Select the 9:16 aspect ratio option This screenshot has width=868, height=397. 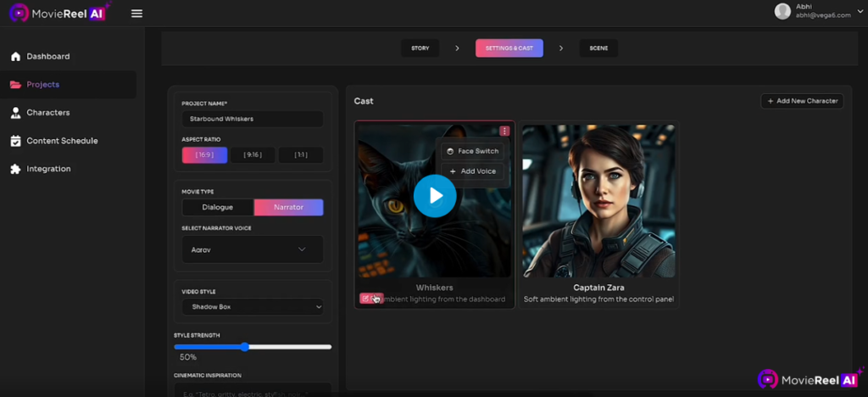pyautogui.click(x=253, y=155)
